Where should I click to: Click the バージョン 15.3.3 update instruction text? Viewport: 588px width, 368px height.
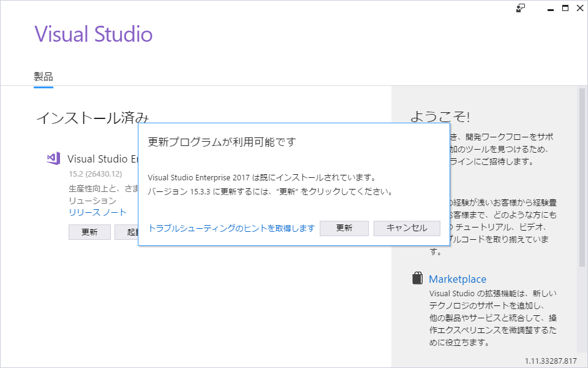click(271, 191)
